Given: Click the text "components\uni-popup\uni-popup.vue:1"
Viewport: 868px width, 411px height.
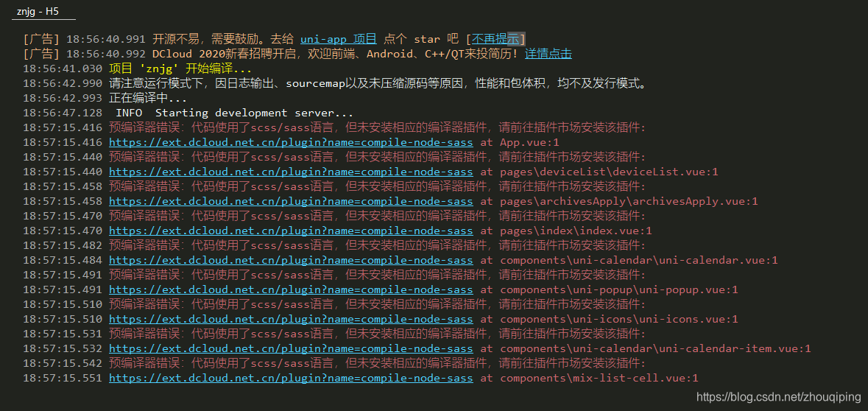Looking at the screenshot, I should point(619,289).
